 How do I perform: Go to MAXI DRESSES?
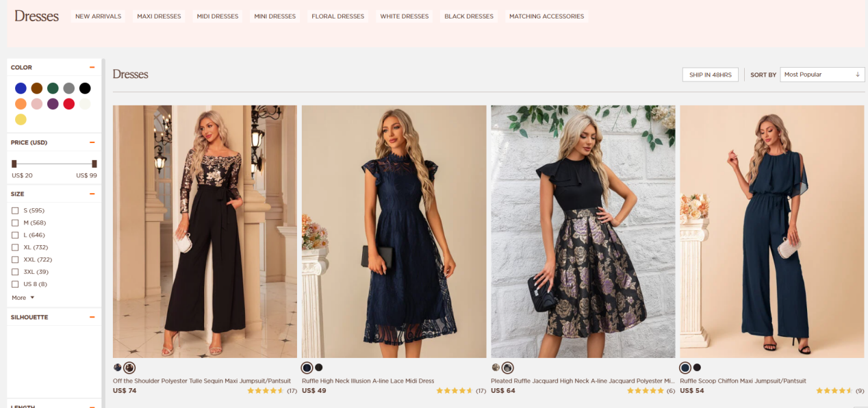click(x=159, y=16)
